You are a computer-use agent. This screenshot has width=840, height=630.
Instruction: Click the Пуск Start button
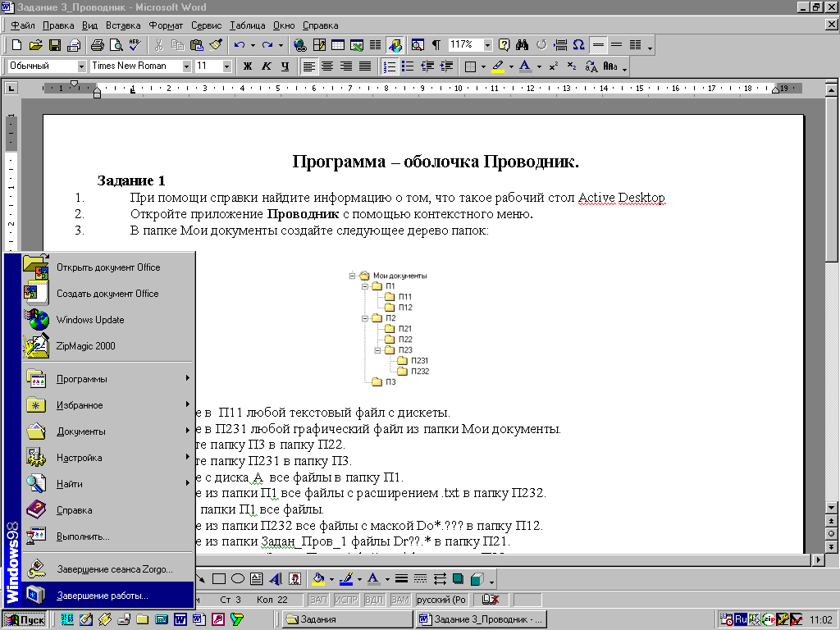(x=25, y=619)
